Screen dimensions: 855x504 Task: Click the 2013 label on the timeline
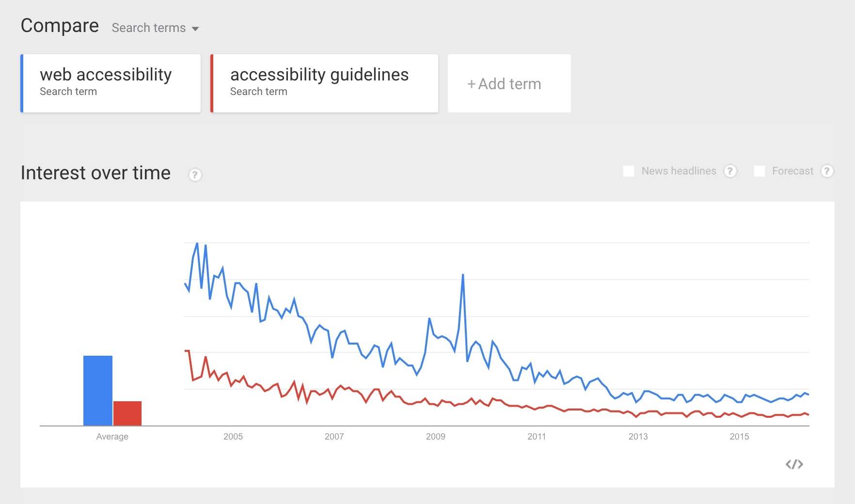638,437
